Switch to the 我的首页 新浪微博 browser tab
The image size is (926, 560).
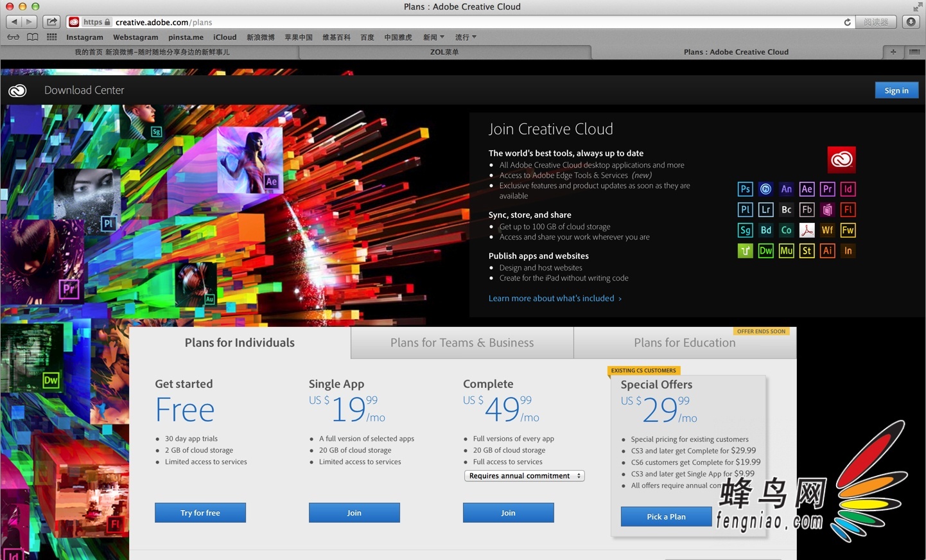pos(152,52)
